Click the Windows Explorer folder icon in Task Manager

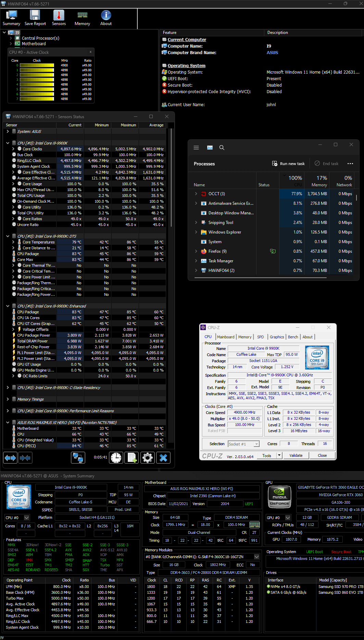(x=204, y=232)
